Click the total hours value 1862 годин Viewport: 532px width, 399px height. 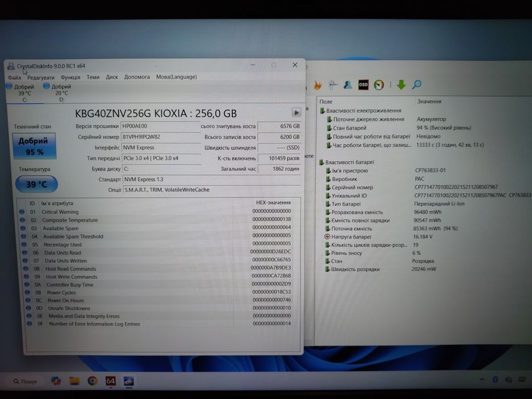point(279,169)
